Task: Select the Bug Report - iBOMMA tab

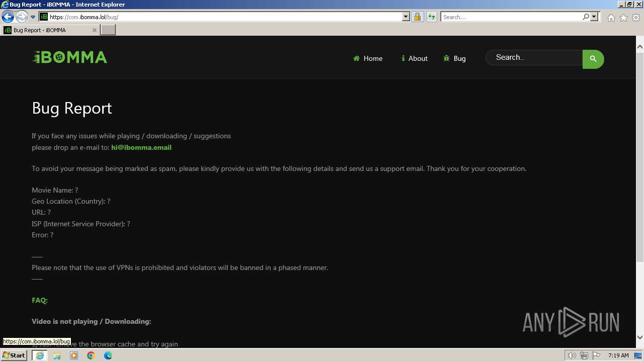Action: (x=50, y=30)
